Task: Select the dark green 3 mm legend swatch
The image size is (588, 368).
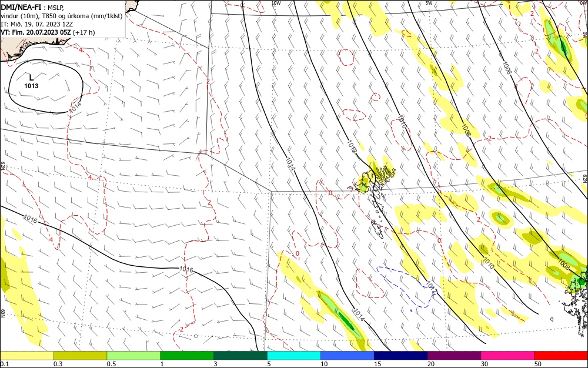Action: point(240,356)
